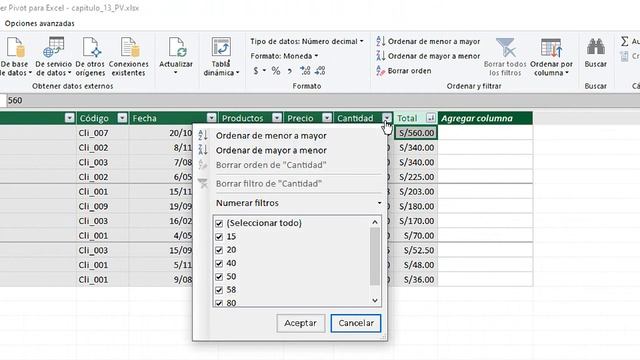
Task: Click filter list scroll up arrow
Action: click(x=375, y=222)
